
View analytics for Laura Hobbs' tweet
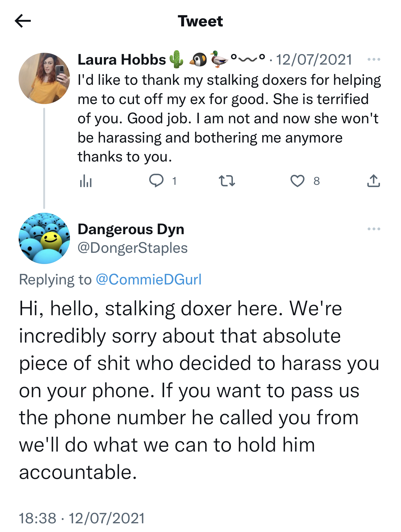[x=85, y=181]
